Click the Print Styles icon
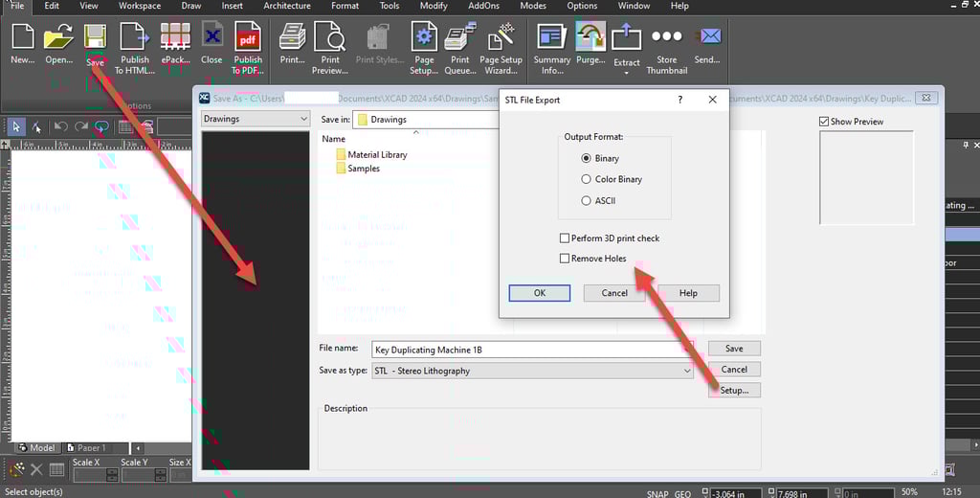 click(x=379, y=37)
